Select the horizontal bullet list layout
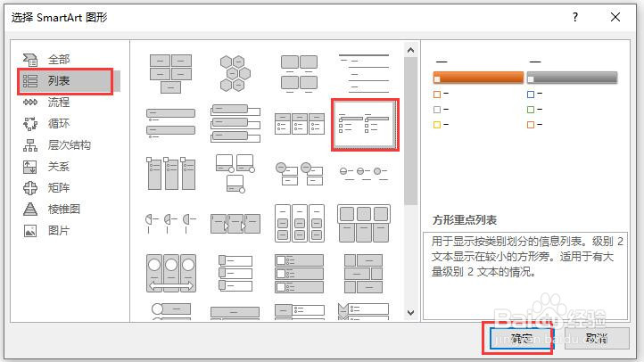Viewport: 644px width, 362px height. (299, 124)
